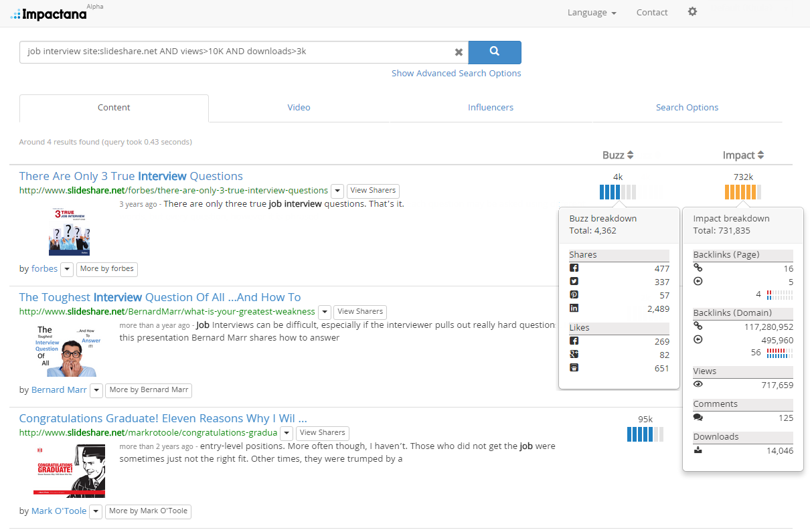
Task: Open the 3 True Job Interview thumbnail
Action: (x=70, y=232)
